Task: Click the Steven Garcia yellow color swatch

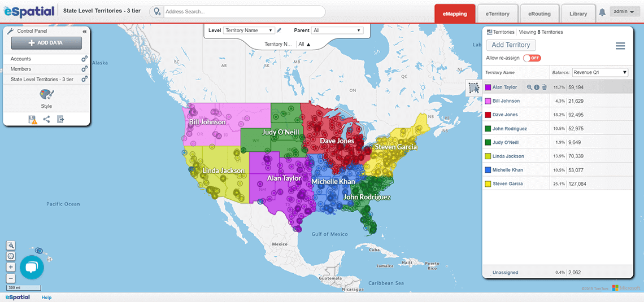Action: pos(488,184)
